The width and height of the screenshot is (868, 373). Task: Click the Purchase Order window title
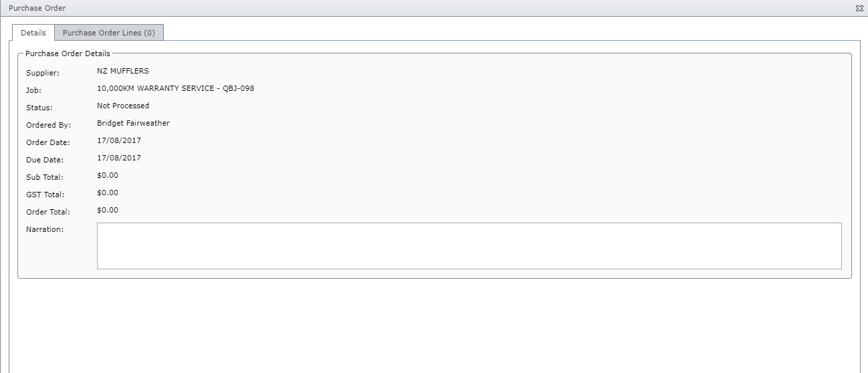click(x=37, y=8)
